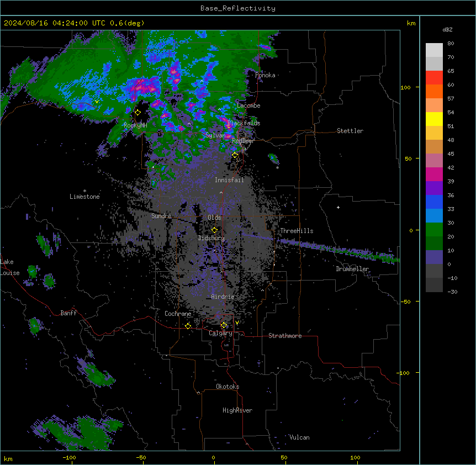Select the asterisk marker above Limestone
This screenshot has width=476, height=465.
point(84,191)
